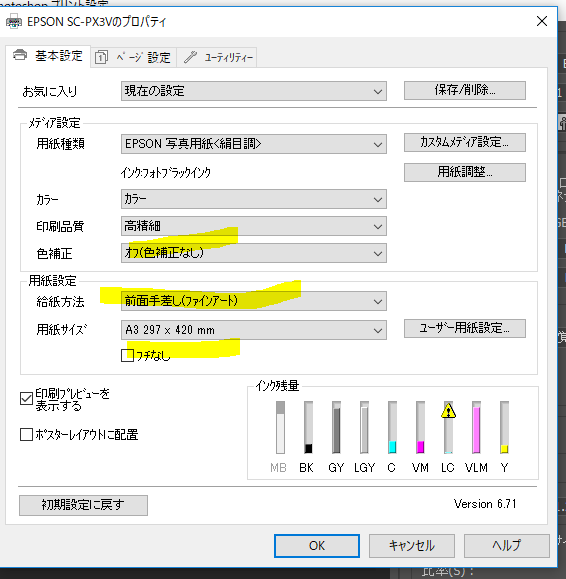566x579 pixels.
Task: Click the GY ink level bar
Action: [336, 427]
